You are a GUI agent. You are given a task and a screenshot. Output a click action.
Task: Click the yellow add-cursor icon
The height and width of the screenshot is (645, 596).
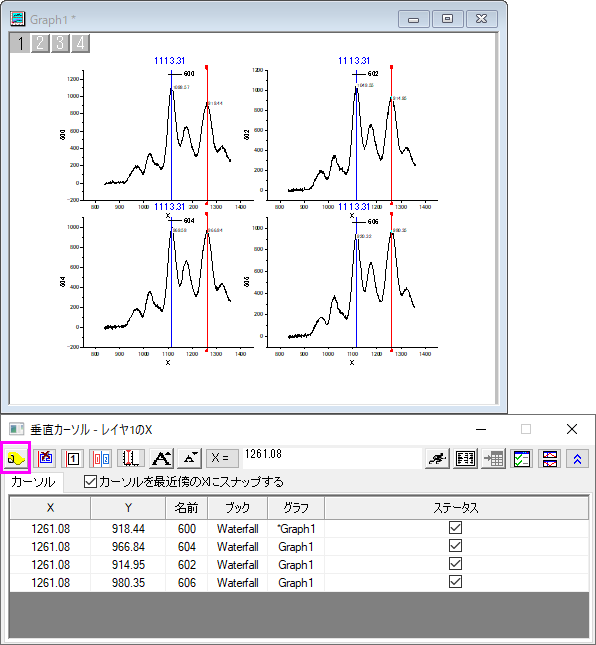click(16, 458)
